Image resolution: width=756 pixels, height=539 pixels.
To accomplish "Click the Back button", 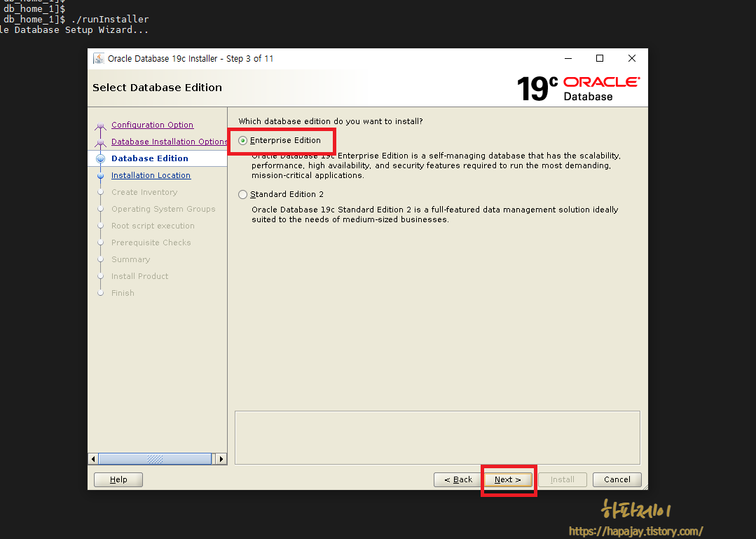I will click(x=458, y=479).
